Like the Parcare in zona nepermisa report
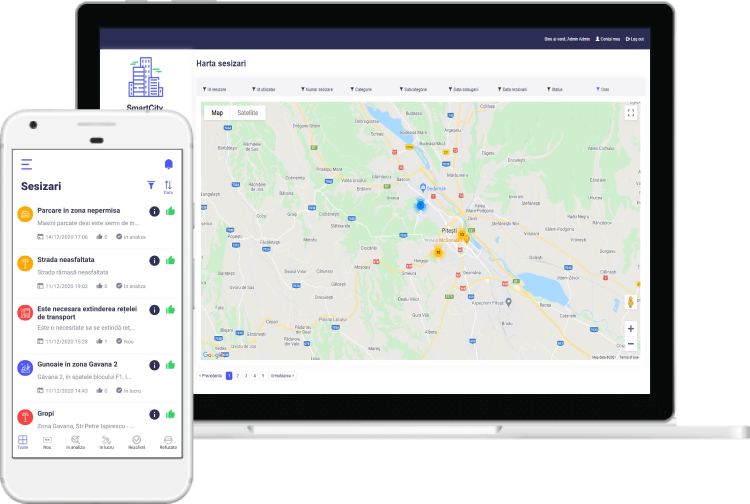Viewport: 750px width, 504px height. [170, 211]
